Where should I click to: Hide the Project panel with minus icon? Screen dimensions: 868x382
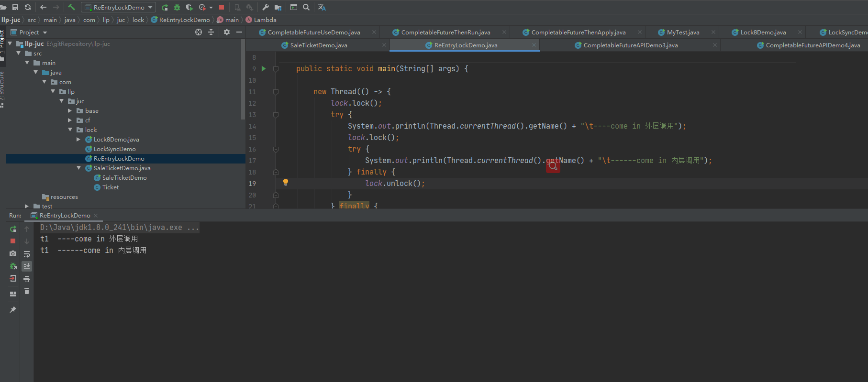click(x=239, y=32)
